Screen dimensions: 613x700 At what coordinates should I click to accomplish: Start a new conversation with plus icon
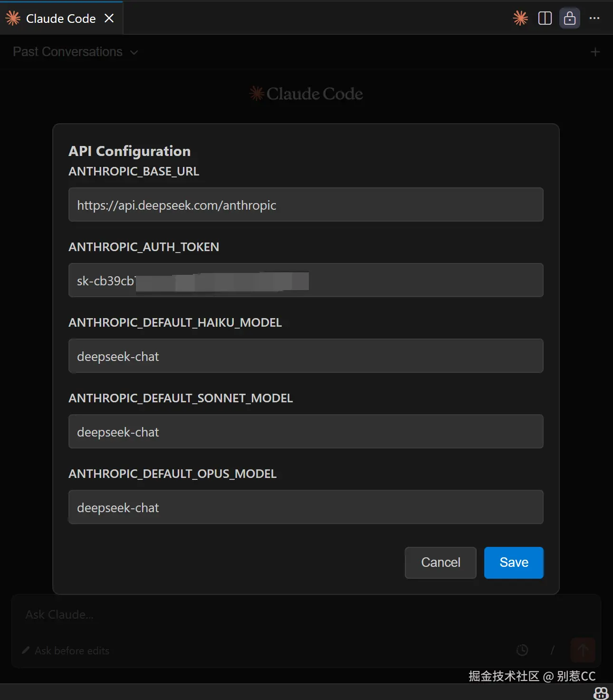point(595,52)
